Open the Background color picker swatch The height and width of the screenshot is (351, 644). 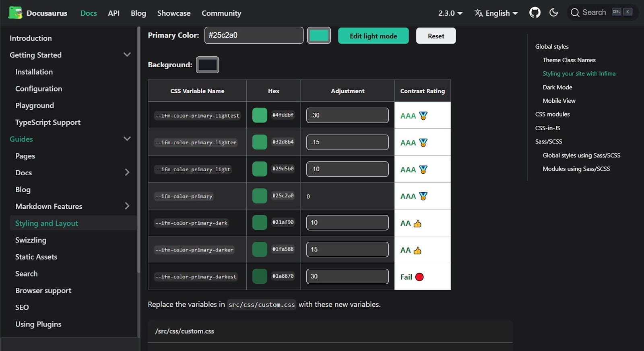pos(208,65)
